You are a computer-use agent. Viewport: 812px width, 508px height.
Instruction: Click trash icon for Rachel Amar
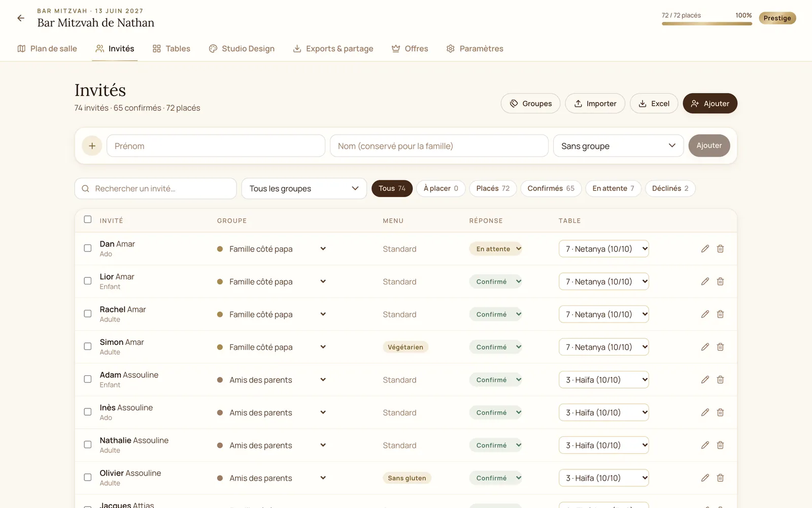click(720, 314)
